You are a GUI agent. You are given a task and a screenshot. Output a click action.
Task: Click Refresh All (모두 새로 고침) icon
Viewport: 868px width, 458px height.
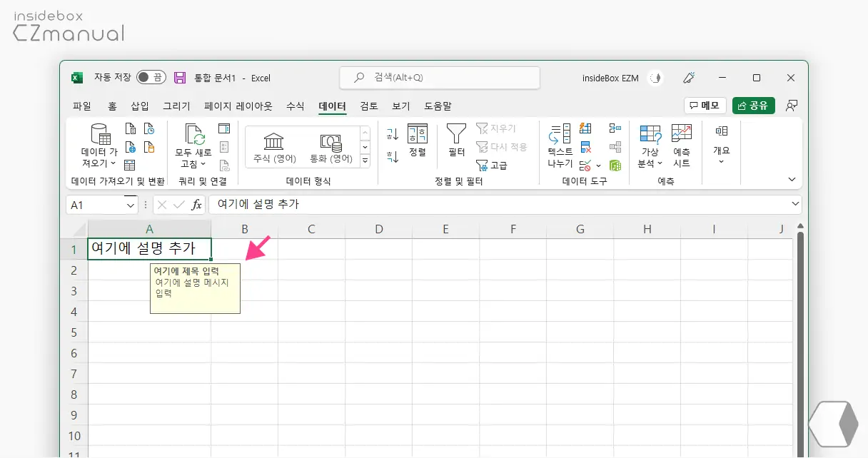point(193,146)
